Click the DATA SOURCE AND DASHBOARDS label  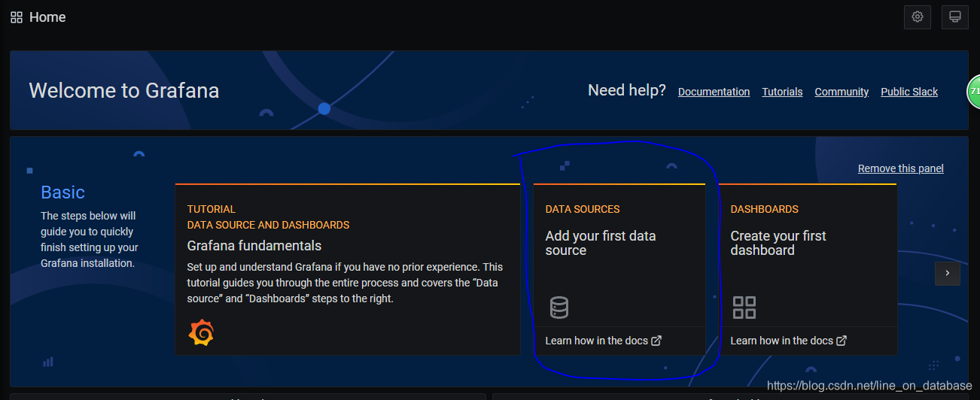coord(268,225)
